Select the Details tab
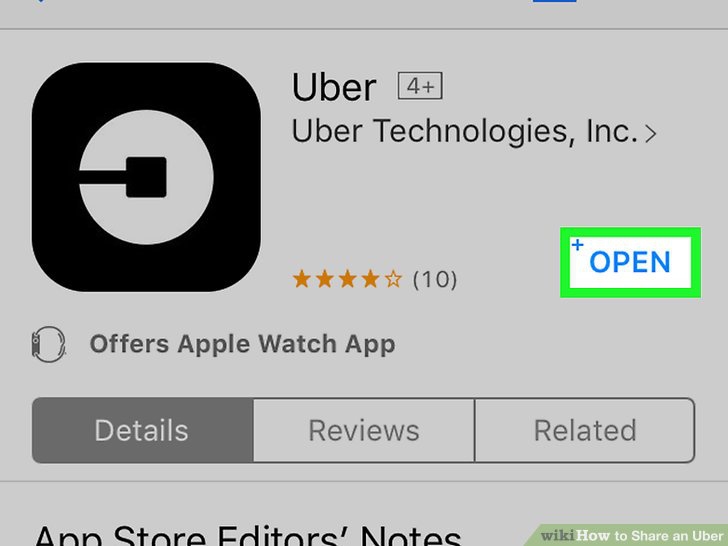The image size is (728, 546). point(143,430)
